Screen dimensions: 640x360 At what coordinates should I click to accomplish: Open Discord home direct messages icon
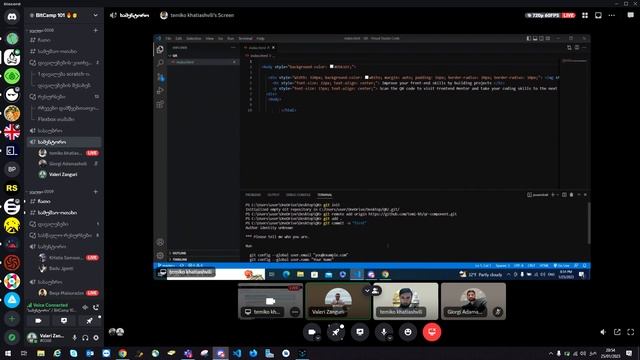[12, 17]
